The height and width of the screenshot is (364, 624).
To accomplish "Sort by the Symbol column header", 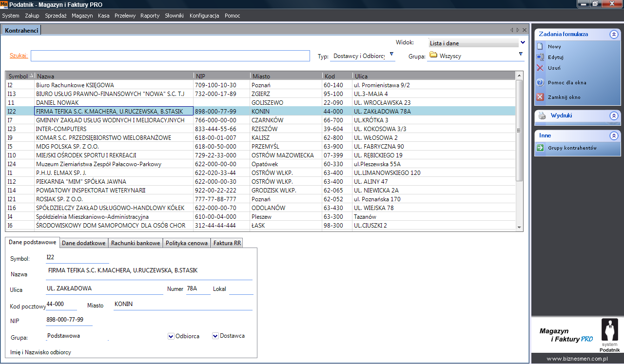I will [20, 76].
